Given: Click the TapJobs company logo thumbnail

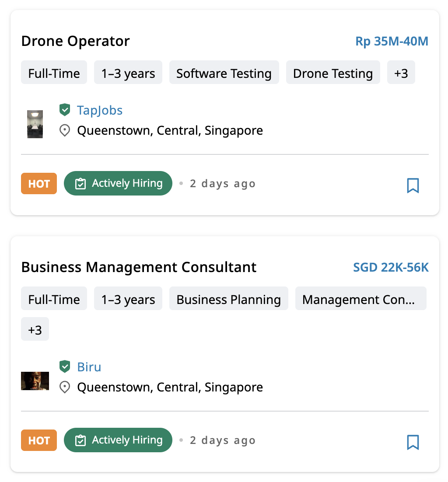Looking at the screenshot, I should [35, 123].
